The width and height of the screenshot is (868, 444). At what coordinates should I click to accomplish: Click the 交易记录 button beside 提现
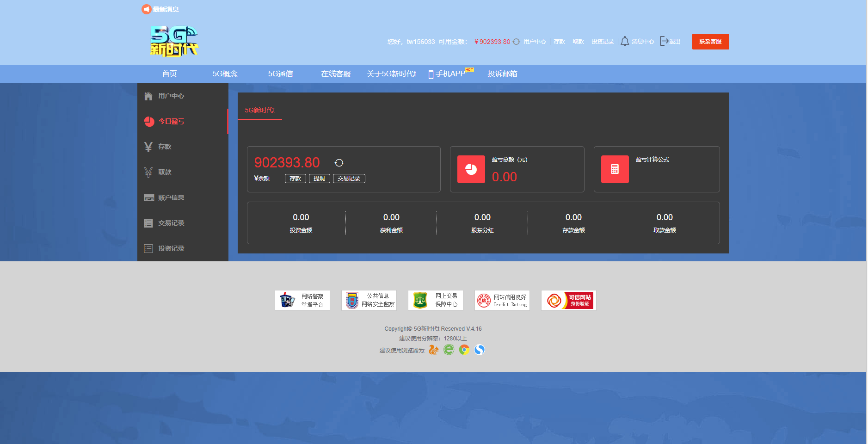coord(349,179)
